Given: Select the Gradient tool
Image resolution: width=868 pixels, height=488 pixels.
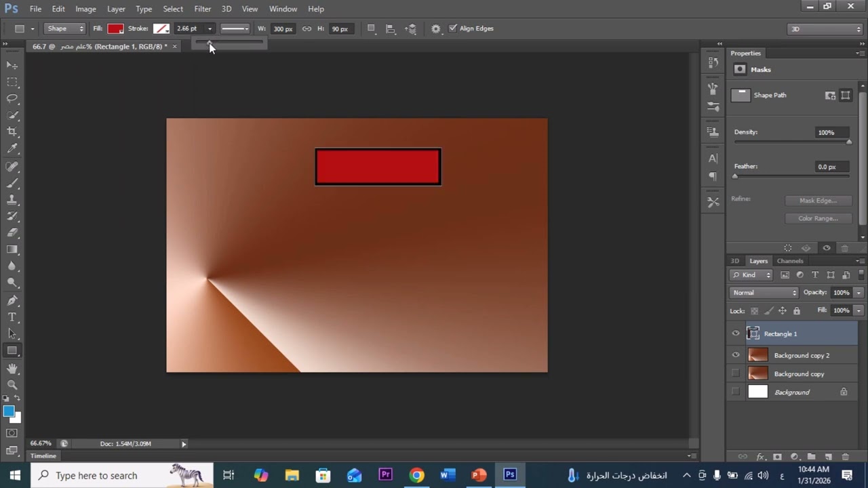Looking at the screenshot, I should tap(12, 249).
